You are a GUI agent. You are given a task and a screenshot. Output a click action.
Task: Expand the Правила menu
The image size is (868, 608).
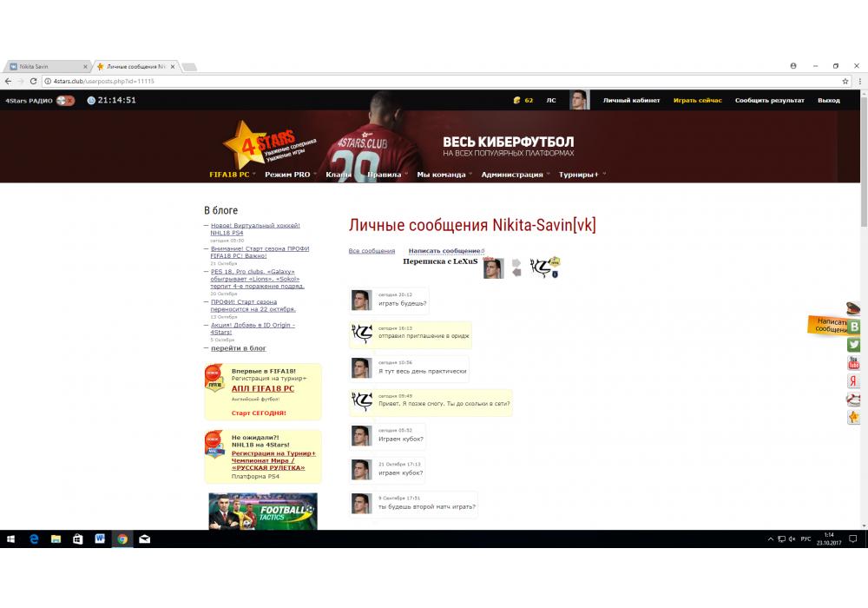pyautogui.click(x=386, y=175)
